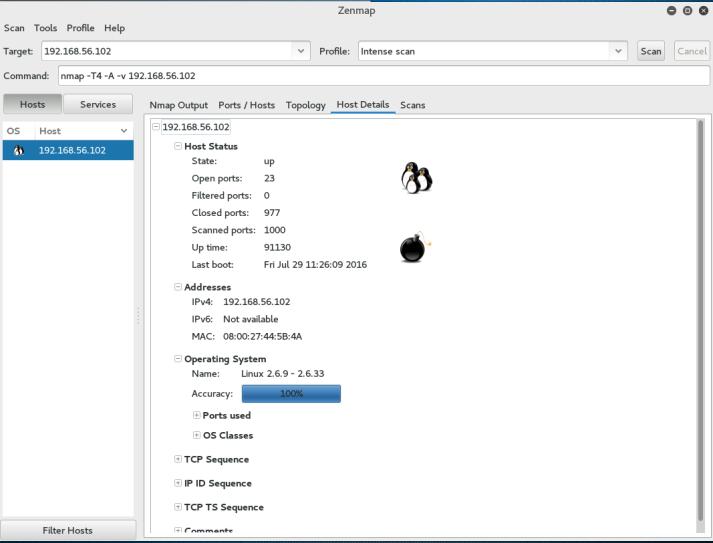Open the Tools menu
The width and height of the screenshot is (713, 543).
45,28
